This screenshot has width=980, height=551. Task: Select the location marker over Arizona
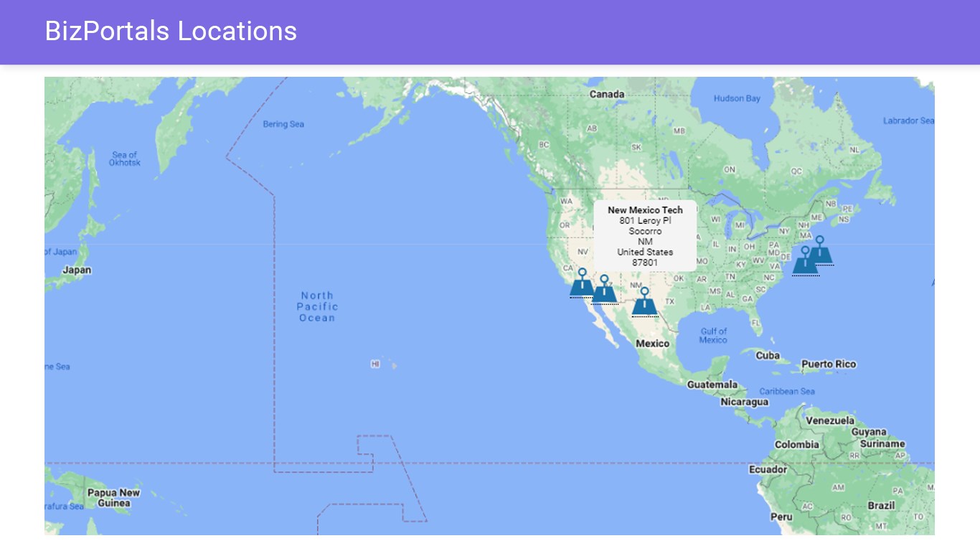(604, 291)
